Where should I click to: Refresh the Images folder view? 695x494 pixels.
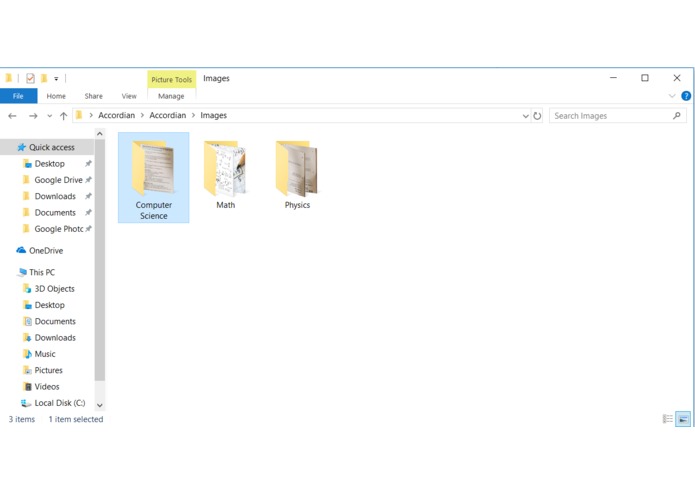pyautogui.click(x=537, y=116)
